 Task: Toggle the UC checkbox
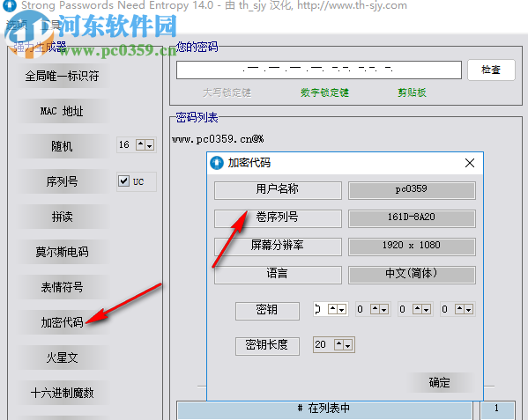point(123,181)
